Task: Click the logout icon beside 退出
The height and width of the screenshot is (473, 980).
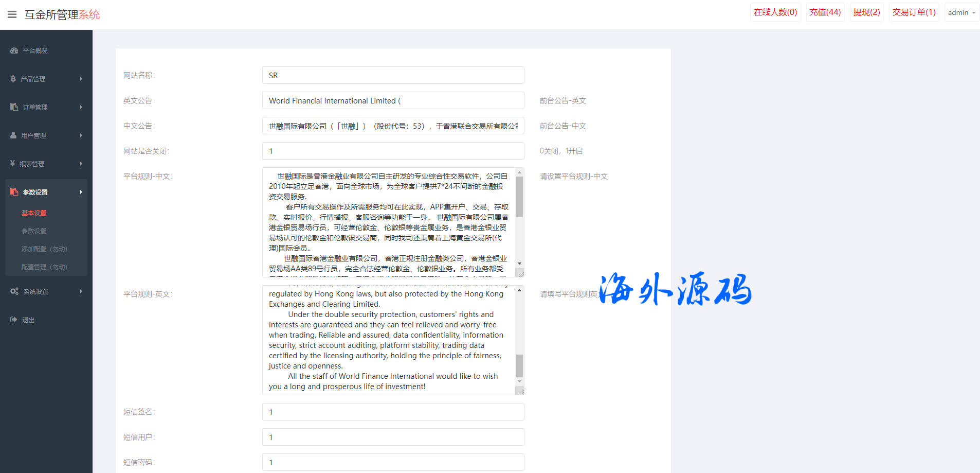Action: [14, 320]
